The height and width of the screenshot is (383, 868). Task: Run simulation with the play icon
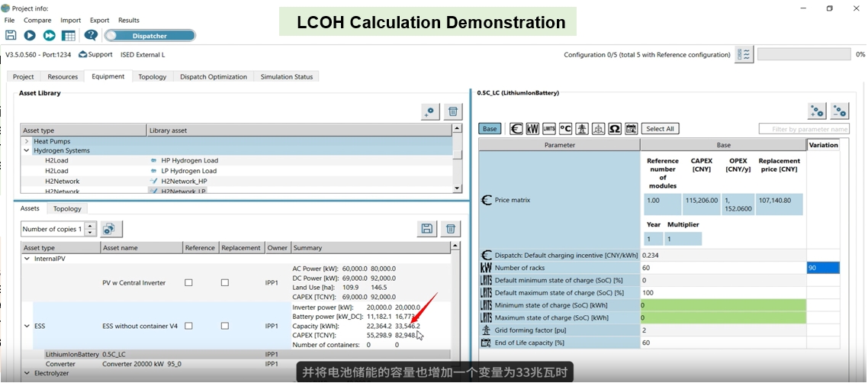click(x=29, y=35)
